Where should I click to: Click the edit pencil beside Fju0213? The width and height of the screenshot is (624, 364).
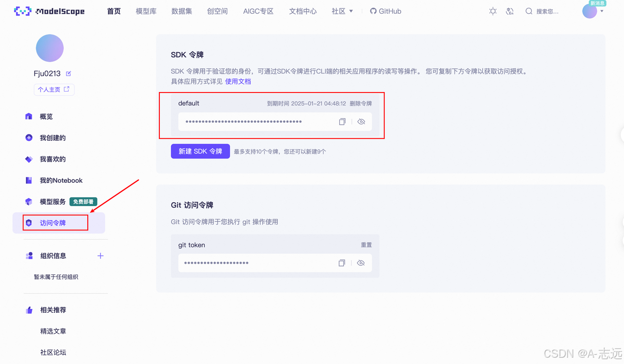pyautogui.click(x=68, y=74)
